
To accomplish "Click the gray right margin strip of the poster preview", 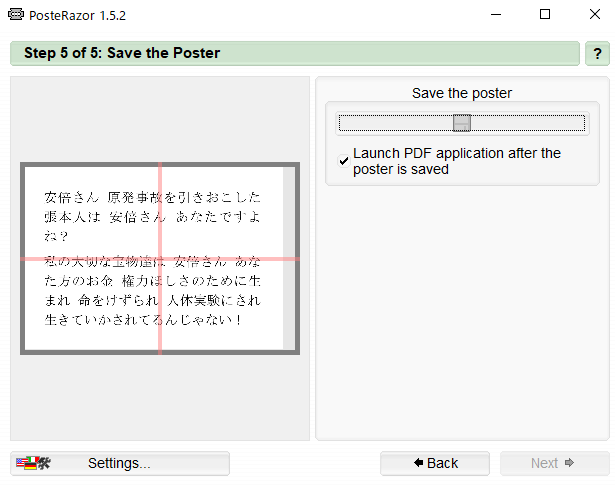I will (289, 258).
